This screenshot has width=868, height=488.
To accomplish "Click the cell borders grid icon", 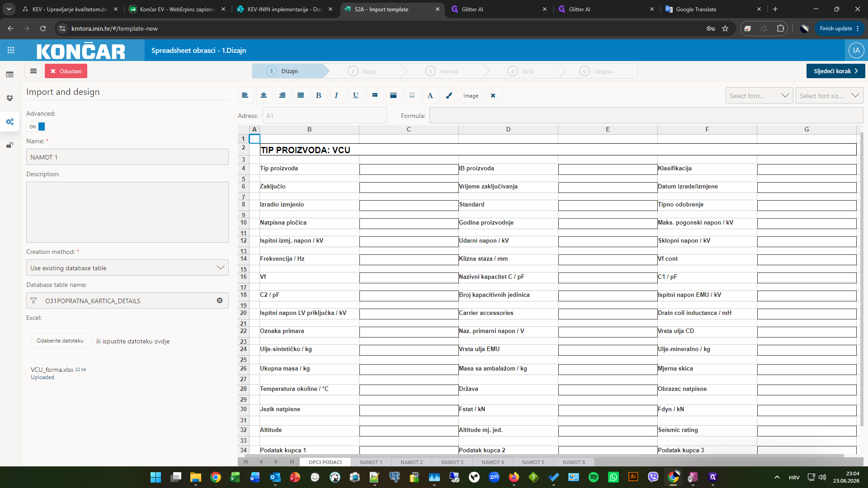I will coord(412,95).
